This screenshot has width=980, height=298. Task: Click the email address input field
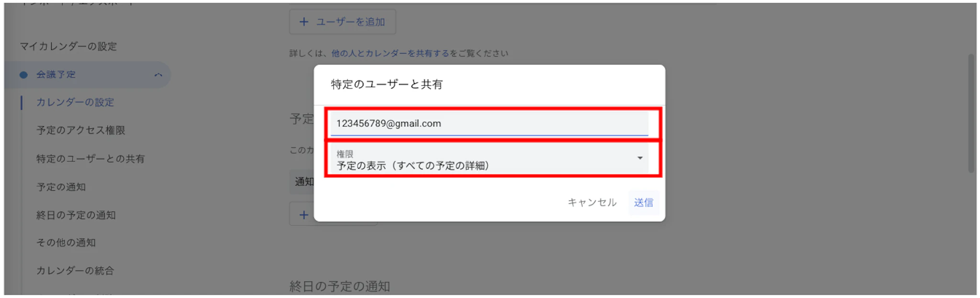click(x=489, y=123)
